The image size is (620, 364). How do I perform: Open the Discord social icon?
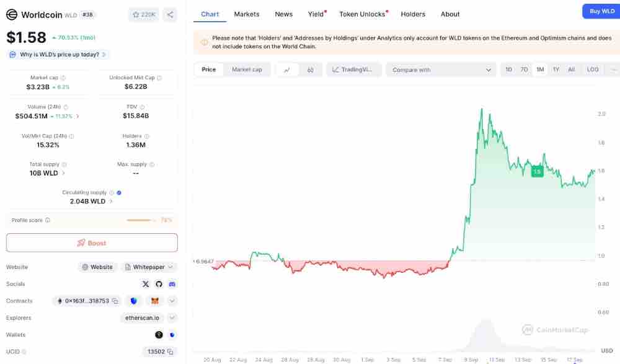pos(172,284)
